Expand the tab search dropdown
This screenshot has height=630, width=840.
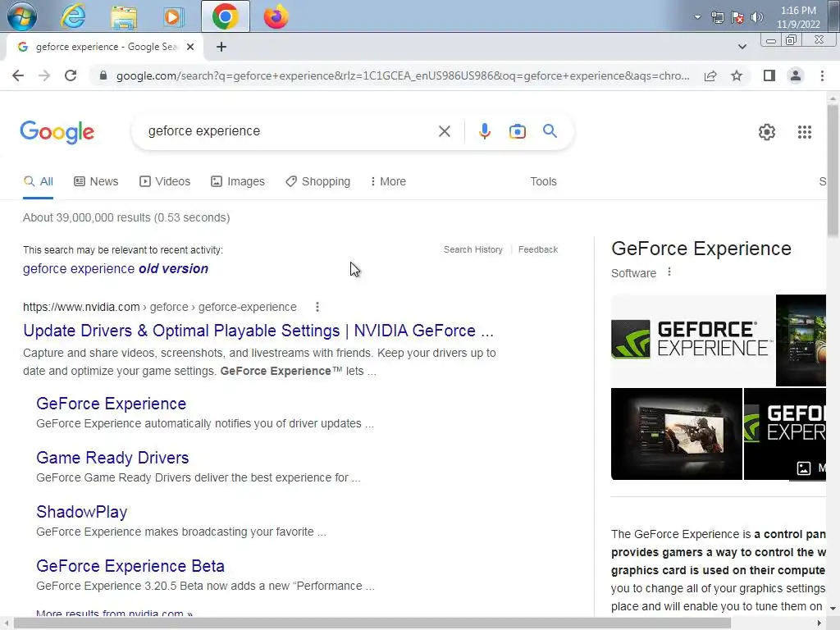742,47
